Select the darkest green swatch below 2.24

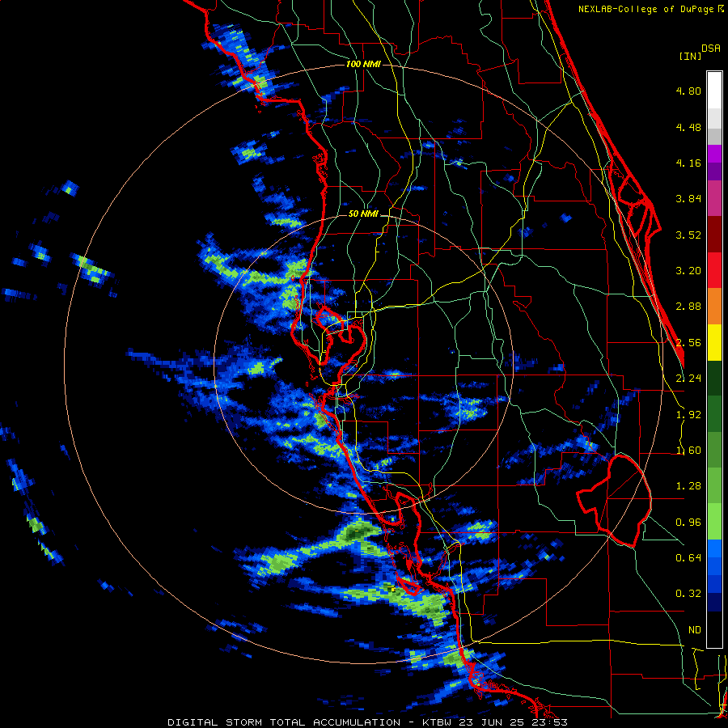tap(714, 378)
